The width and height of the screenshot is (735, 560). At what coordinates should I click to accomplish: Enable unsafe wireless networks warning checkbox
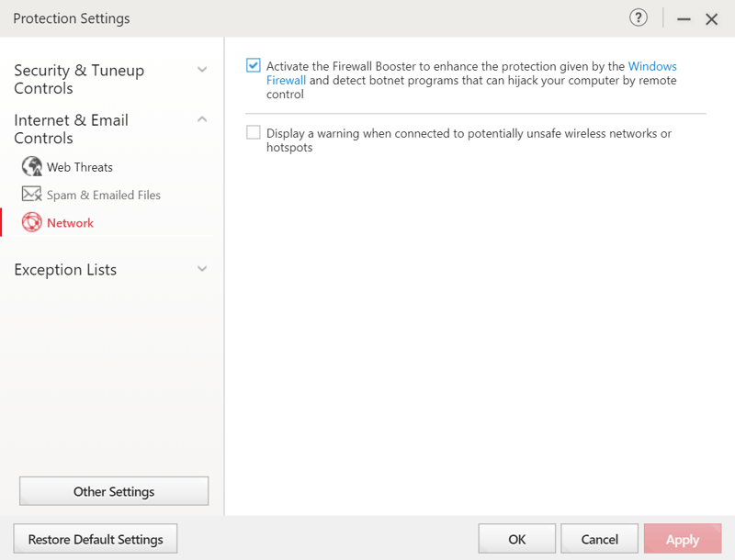(x=254, y=132)
